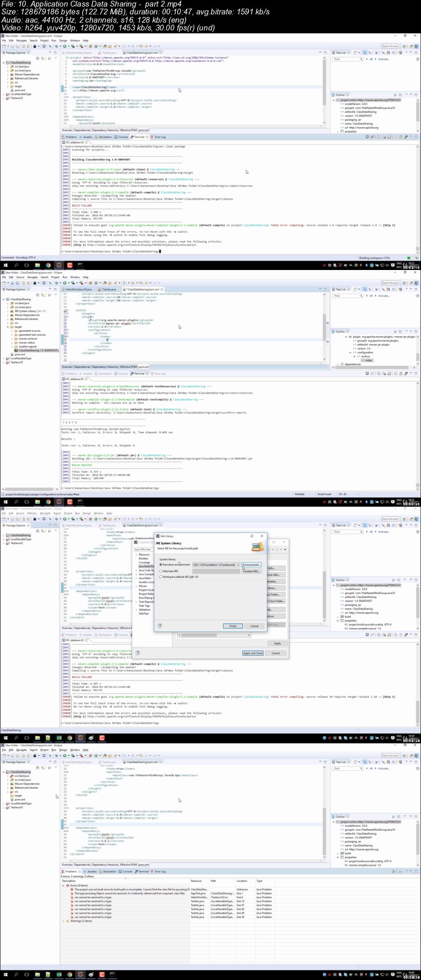
Task: Click Open Perspective icon in 00:04:20 frame
Action: tap(404, 283)
